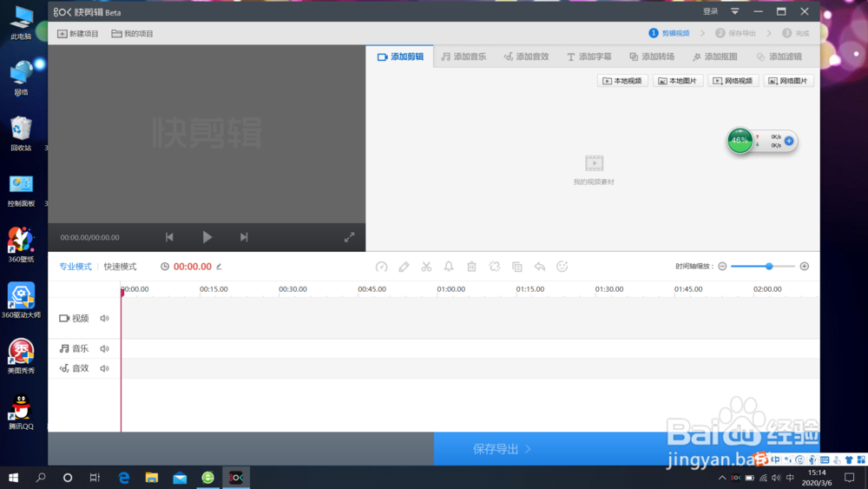Screen dimensions: 868x489
Task: Open the 添加转场 tab
Action: (652, 56)
